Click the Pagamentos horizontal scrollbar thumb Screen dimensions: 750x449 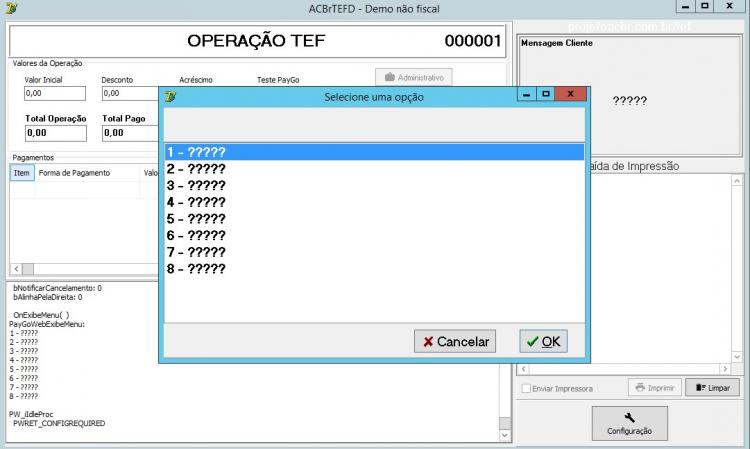[28, 269]
